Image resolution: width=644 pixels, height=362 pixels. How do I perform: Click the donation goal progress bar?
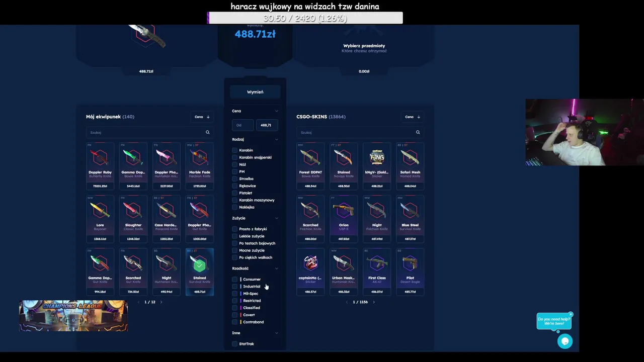tap(305, 18)
